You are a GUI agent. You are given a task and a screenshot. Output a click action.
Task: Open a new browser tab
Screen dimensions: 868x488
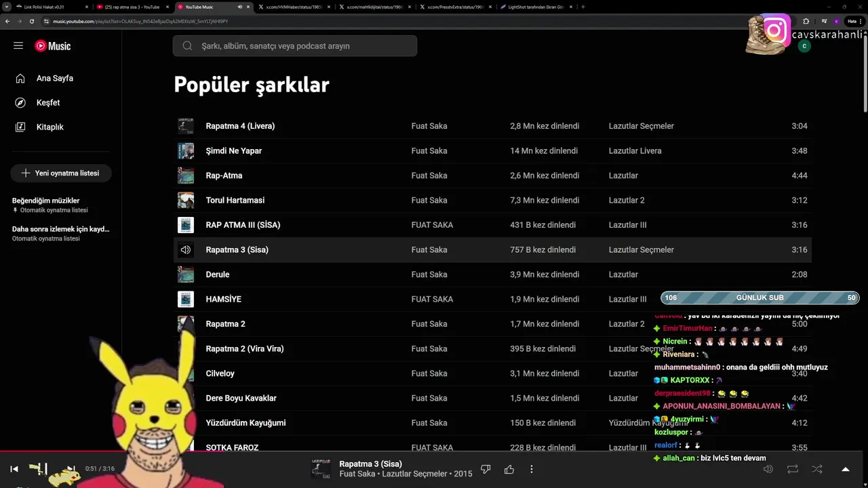583,7
